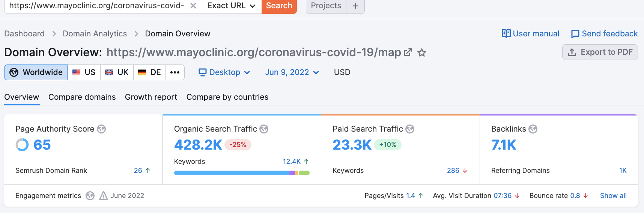Select the DE database
Image resolution: width=644 pixels, height=213 pixels.
[x=150, y=72]
